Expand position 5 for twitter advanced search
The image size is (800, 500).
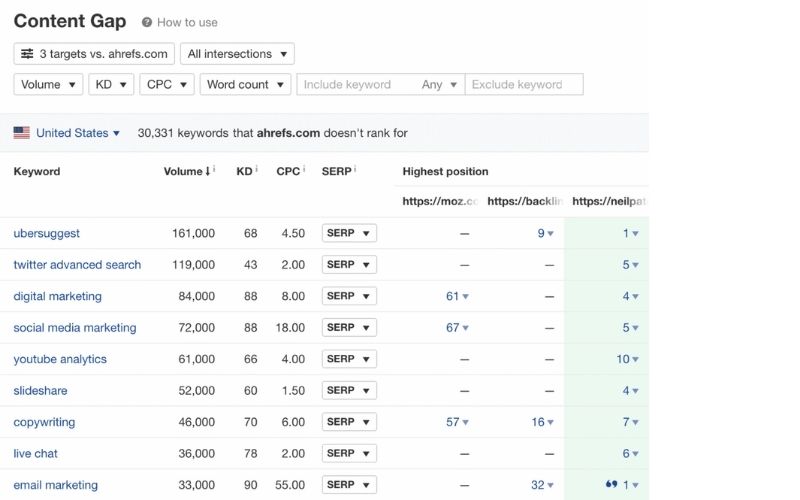coord(631,265)
